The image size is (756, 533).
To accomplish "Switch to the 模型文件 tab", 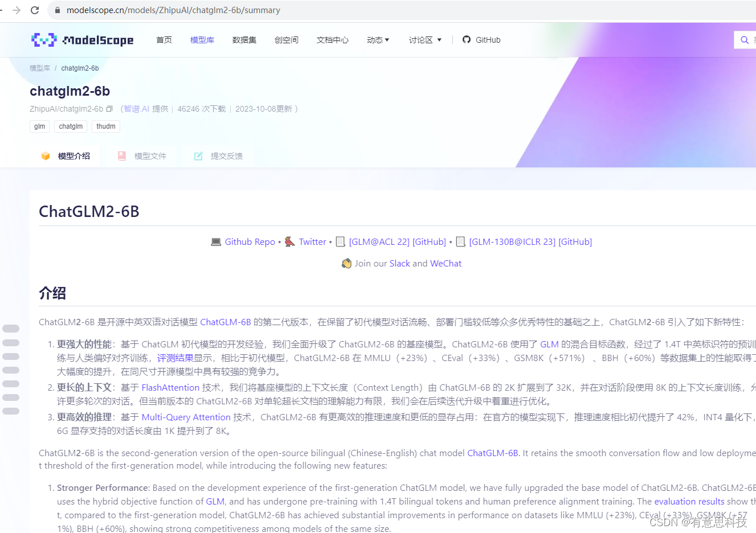I will [x=149, y=155].
